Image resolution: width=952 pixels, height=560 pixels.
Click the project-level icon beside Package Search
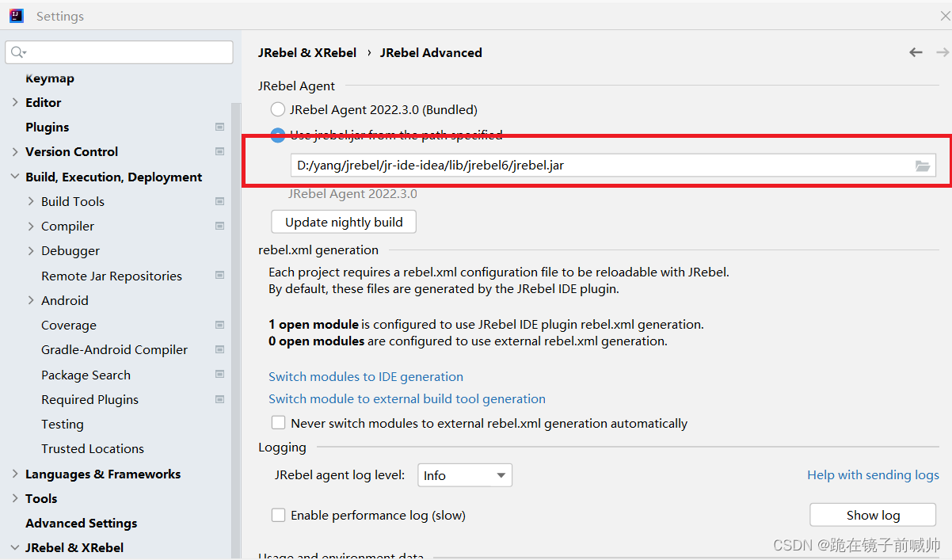pos(219,375)
